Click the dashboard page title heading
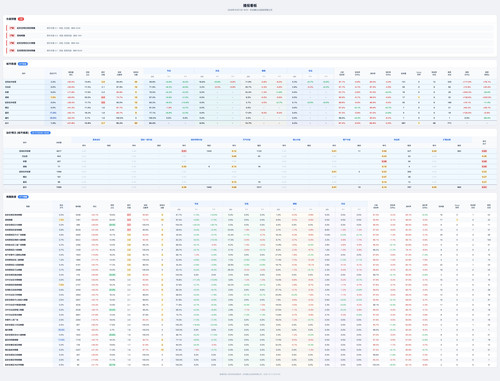Viewport: 500px width, 381px height. tap(250, 5)
